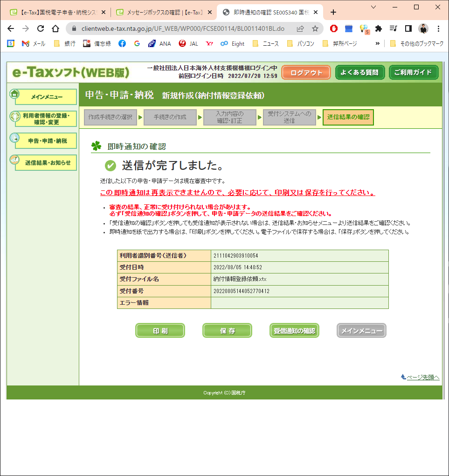Viewport: 449px width, 476px height.
Task: Open よくある質問 page
Action: [x=360, y=72]
